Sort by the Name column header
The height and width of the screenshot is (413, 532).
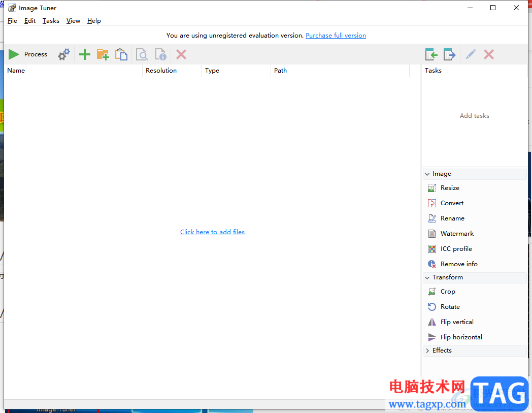73,71
